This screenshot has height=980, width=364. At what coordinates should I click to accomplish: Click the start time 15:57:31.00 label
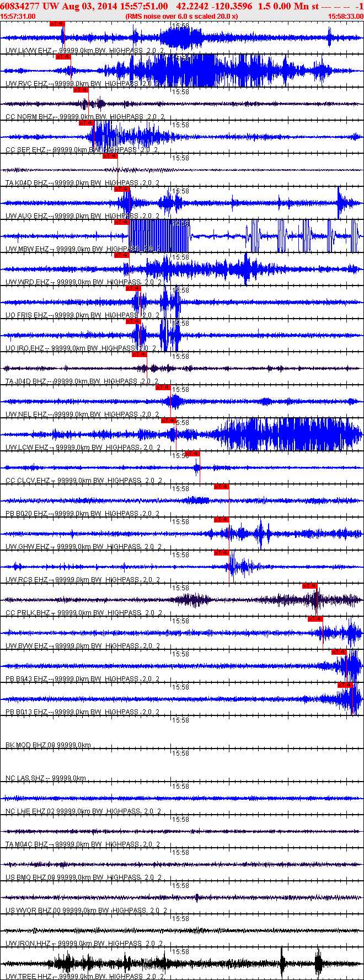pyautogui.click(x=18, y=16)
